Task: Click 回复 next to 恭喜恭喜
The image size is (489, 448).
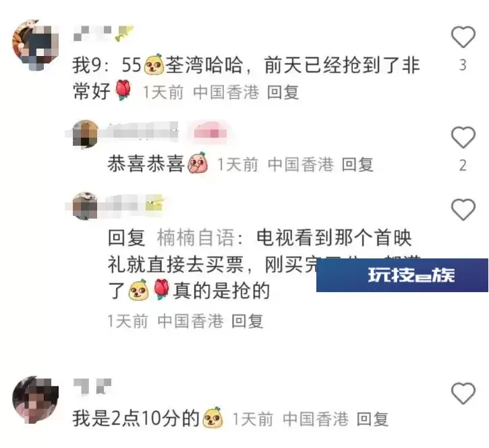Action: point(357,165)
